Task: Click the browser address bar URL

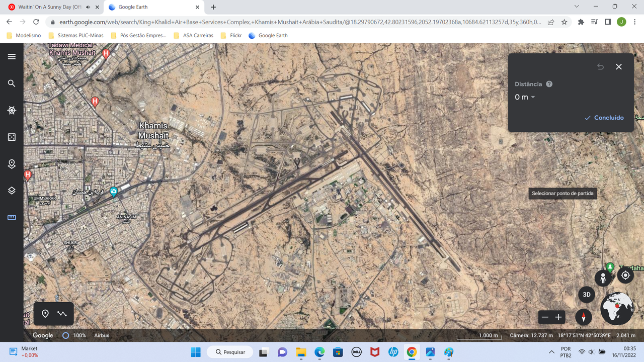Action: [x=300, y=22]
